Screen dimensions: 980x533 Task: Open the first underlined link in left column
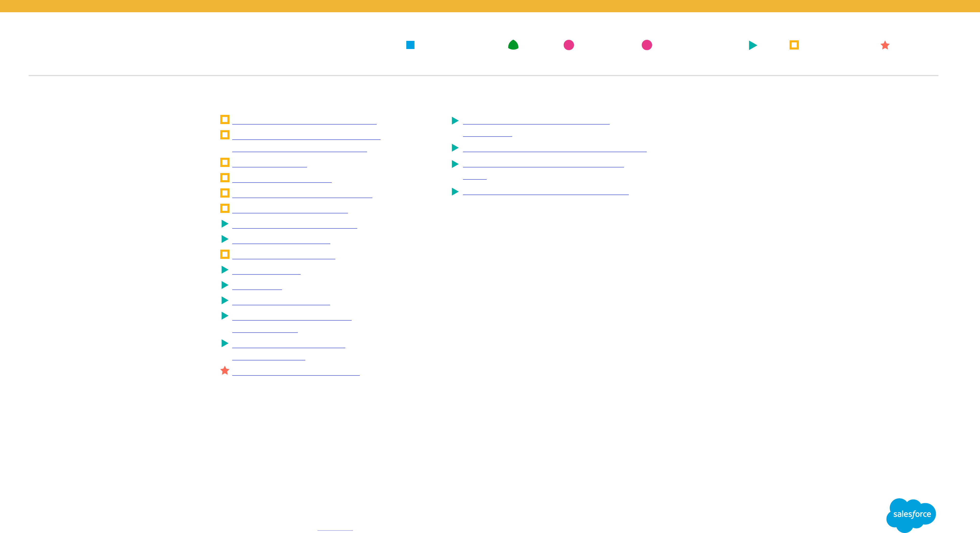[x=304, y=121]
